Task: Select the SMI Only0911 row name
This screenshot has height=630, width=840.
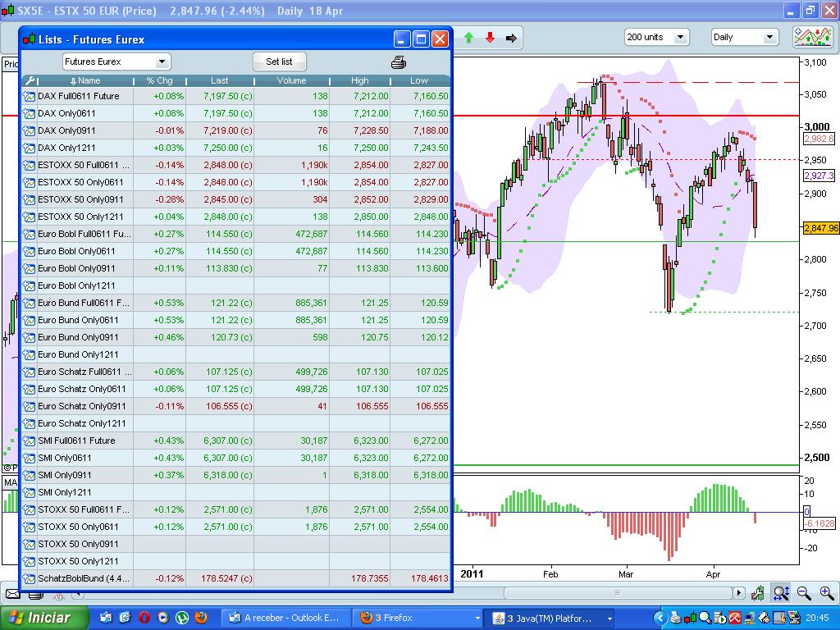Action: click(64, 475)
